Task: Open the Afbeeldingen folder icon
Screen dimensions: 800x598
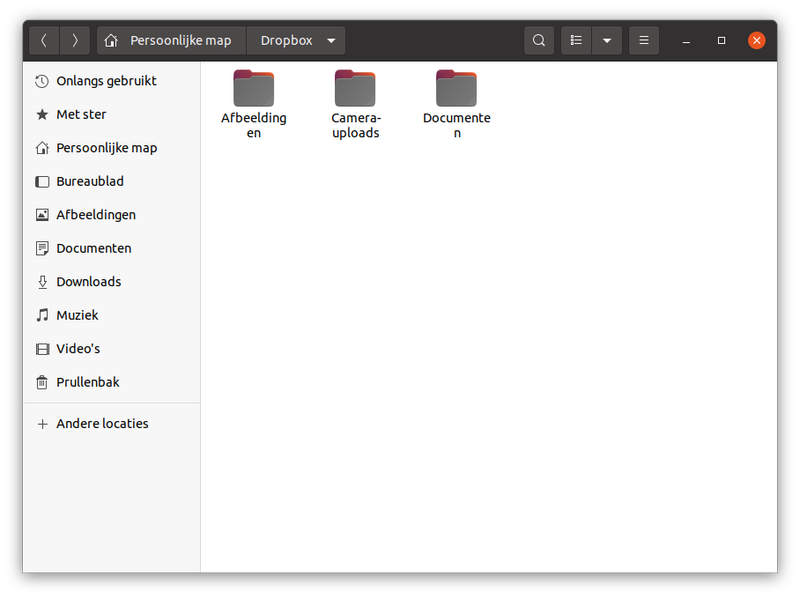Action: (x=253, y=89)
